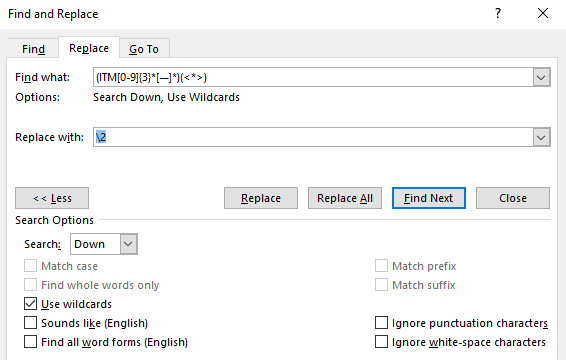Open the Go To tab
The image size is (566, 360).
click(x=144, y=49)
